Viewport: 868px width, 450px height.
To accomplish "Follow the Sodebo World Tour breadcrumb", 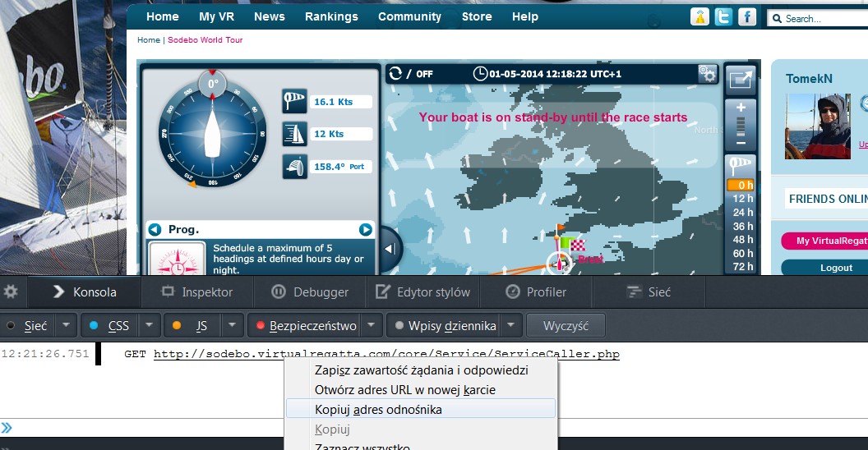I will tap(205, 39).
